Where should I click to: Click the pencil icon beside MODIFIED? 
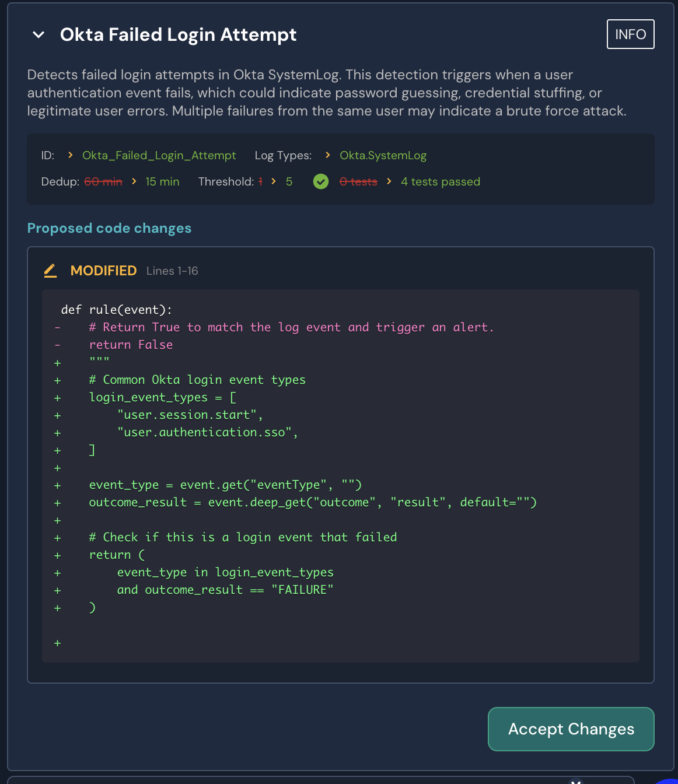click(51, 271)
